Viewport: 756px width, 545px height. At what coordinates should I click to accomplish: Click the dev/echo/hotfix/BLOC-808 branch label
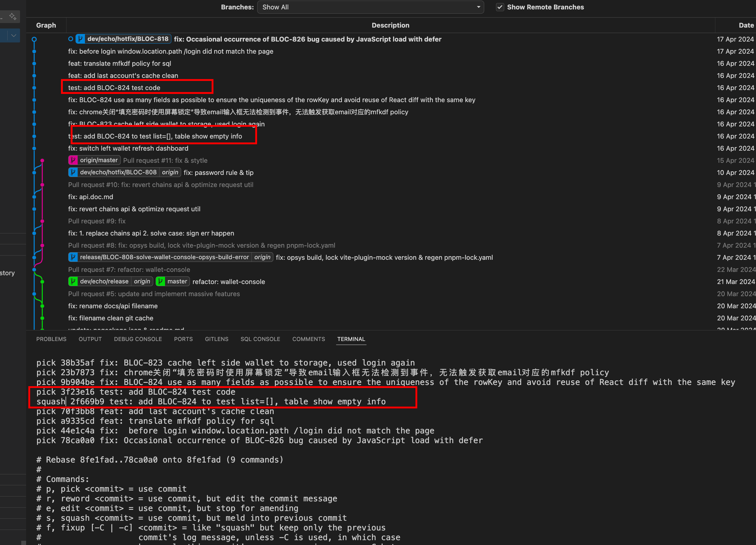coord(118,172)
